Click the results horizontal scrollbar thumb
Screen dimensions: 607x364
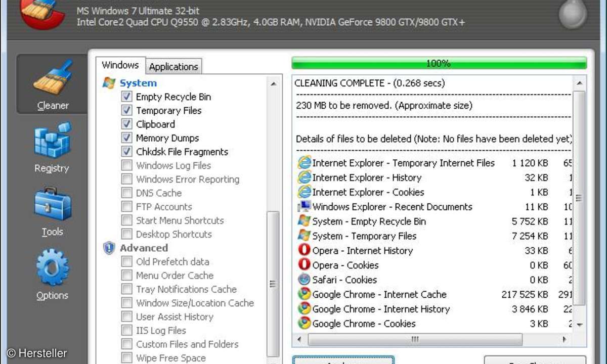point(414,339)
